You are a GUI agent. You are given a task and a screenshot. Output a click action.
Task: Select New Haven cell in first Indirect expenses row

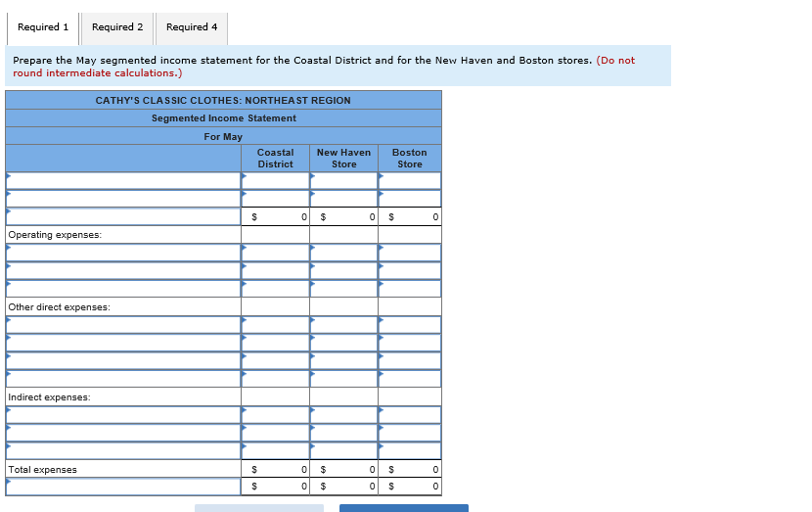point(343,415)
